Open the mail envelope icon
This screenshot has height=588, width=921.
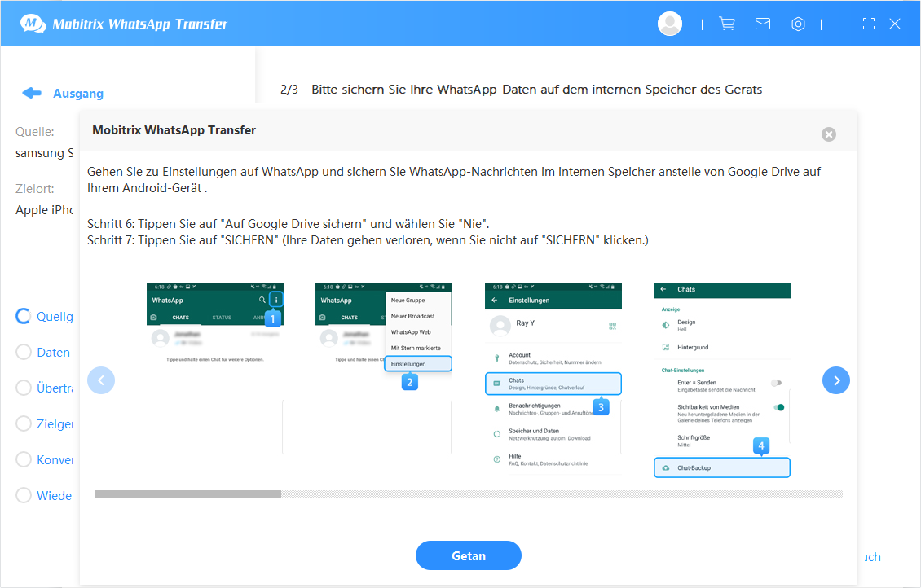point(762,24)
